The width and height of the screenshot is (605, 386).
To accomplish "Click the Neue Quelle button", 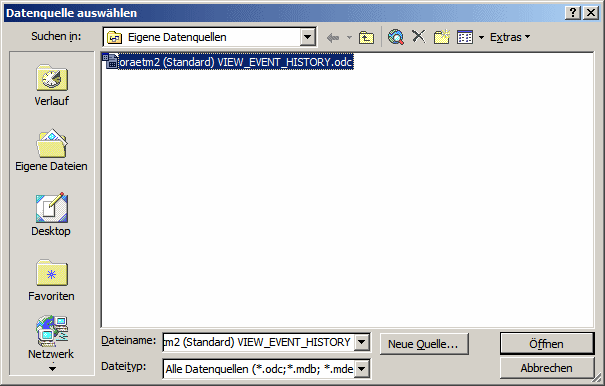I will click(x=424, y=344).
